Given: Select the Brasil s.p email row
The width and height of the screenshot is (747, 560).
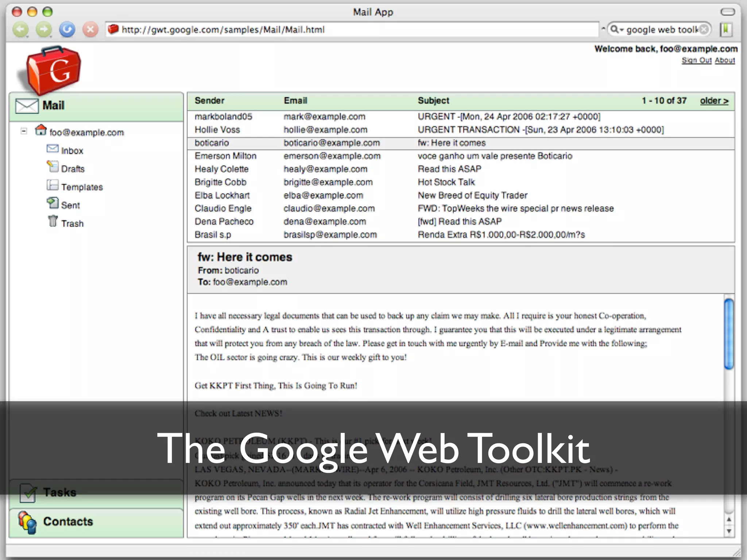Looking at the screenshot, I should 461,235.
